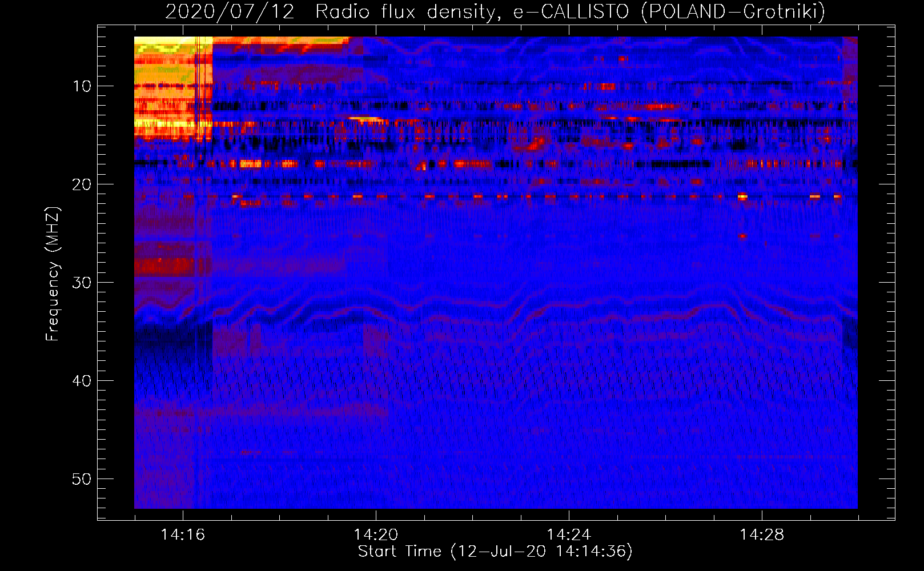The image size is (924, 571).
Task: Select the 14:24 time tick label
Action: point(569,534)
